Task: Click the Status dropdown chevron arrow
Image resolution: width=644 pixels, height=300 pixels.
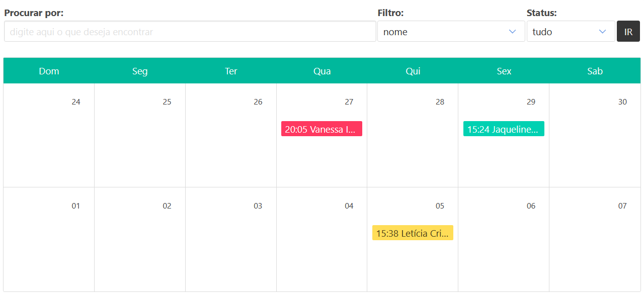Action: [x=602, y=32]
